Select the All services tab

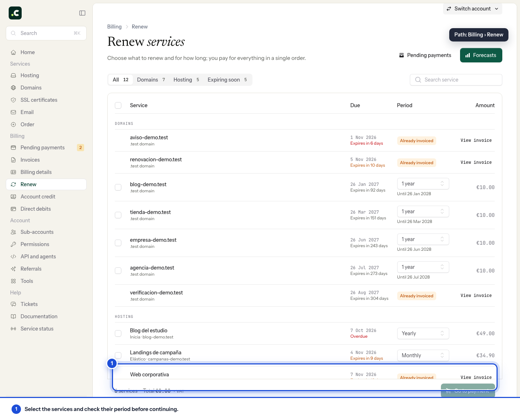pyautogui.click(x=121, y=80)
